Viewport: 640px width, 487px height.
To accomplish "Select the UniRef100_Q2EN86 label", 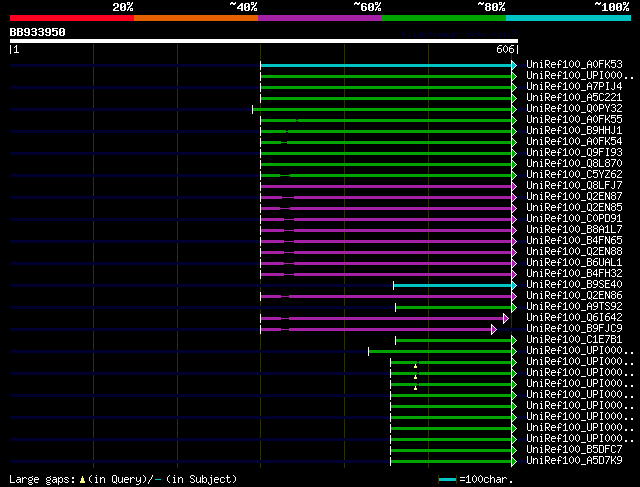I will coord(574,296).
